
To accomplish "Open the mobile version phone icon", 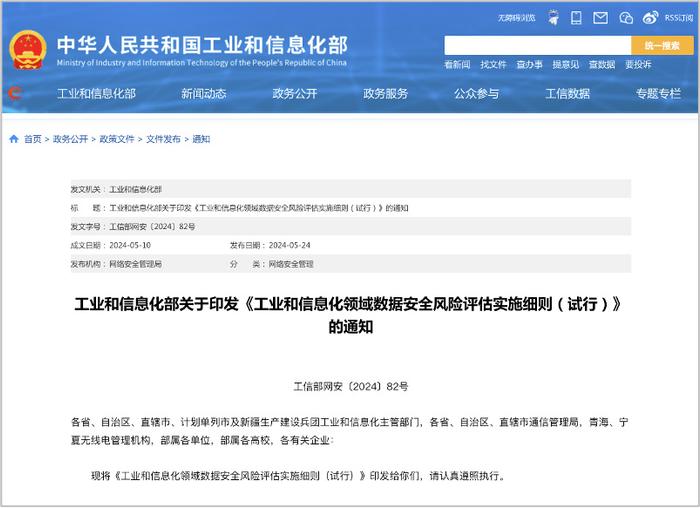I will [x=576, y=17].
